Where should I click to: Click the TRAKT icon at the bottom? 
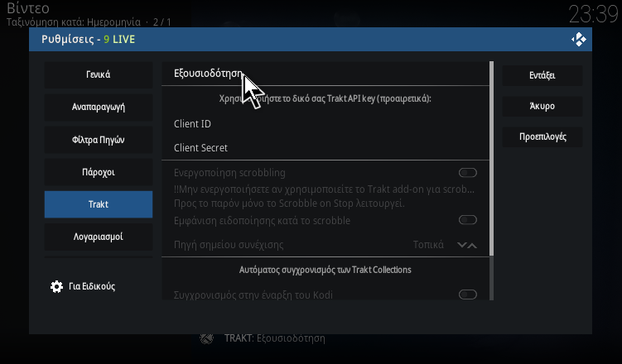(x=206, y=338)
